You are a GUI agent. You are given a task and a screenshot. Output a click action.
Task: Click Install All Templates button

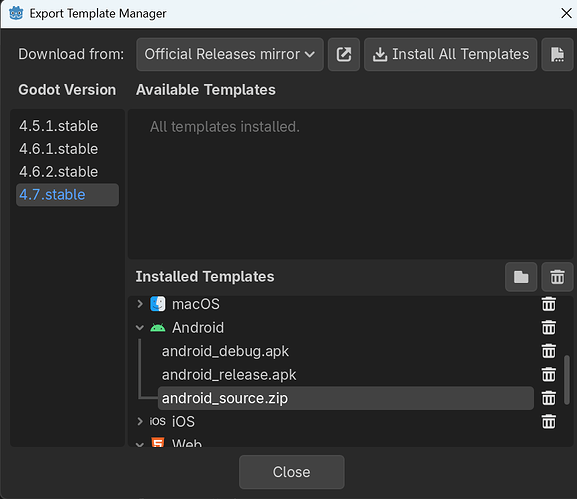[x=450, y=54]
